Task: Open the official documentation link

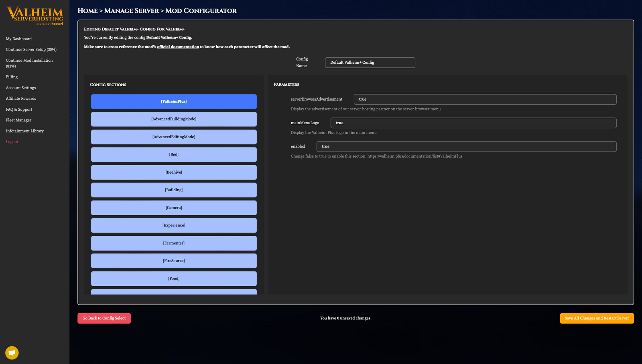Action: [178, 47]
